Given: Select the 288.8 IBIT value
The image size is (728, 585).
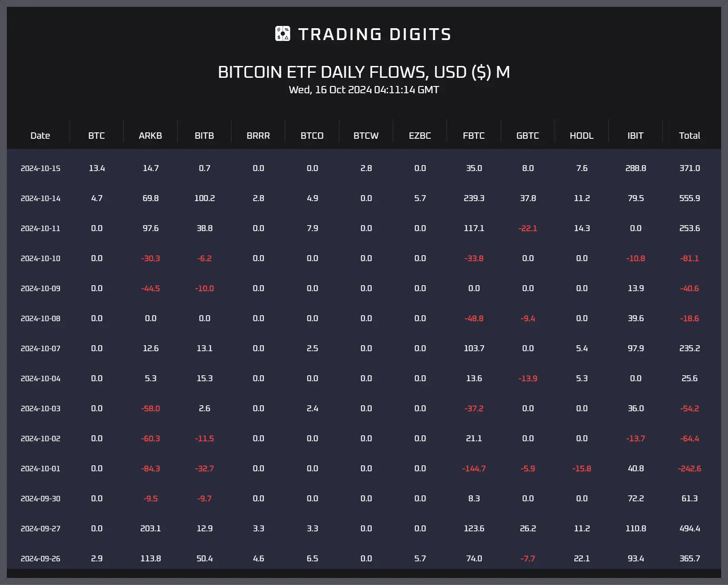Looking at the screenshot, I should click(x=636, y=168).
